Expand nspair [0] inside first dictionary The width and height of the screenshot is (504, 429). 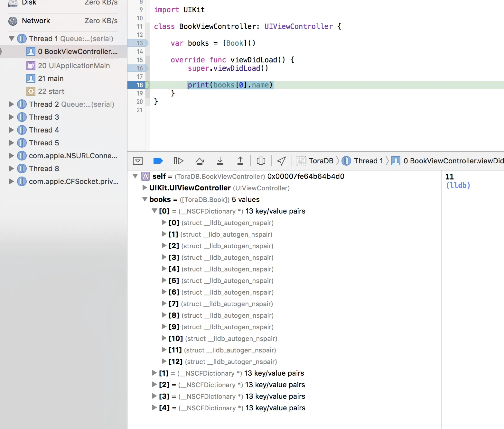coord(164,223)
